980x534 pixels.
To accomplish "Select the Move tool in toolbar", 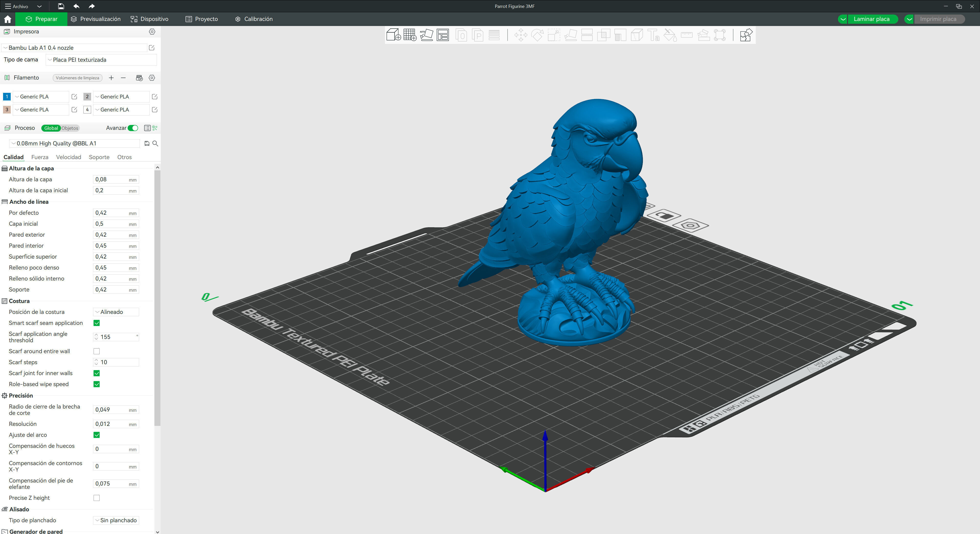I will (520, 35).
